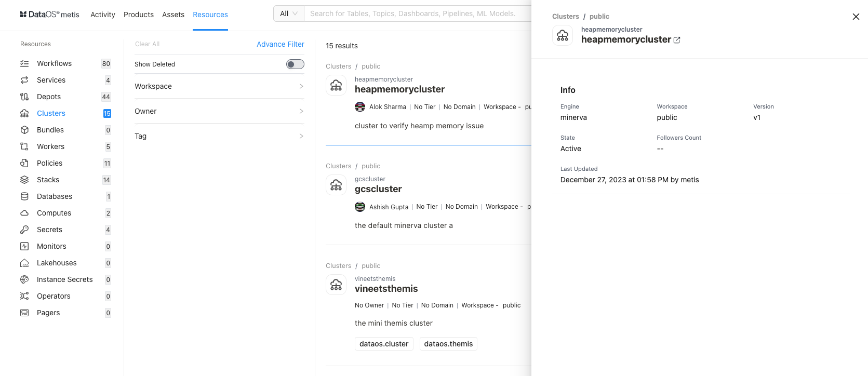Click the Clusters sidebar icon
The image size is (868, 376).
pyautogui.click(x=24, y=113)
